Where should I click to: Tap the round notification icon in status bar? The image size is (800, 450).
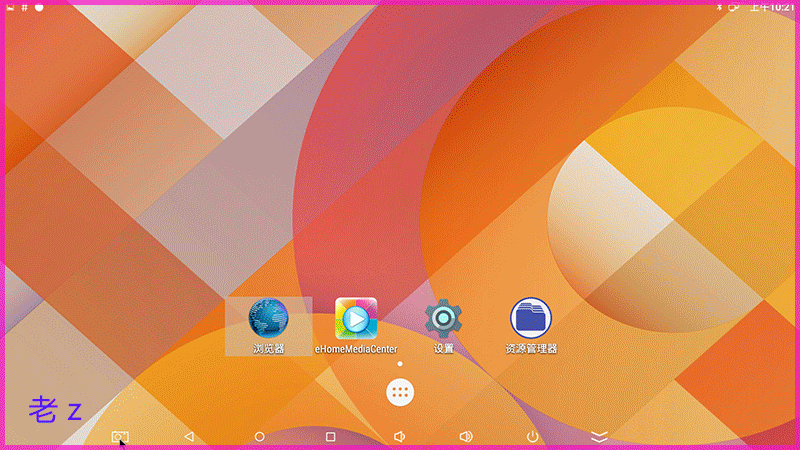[x=39, y=8]
